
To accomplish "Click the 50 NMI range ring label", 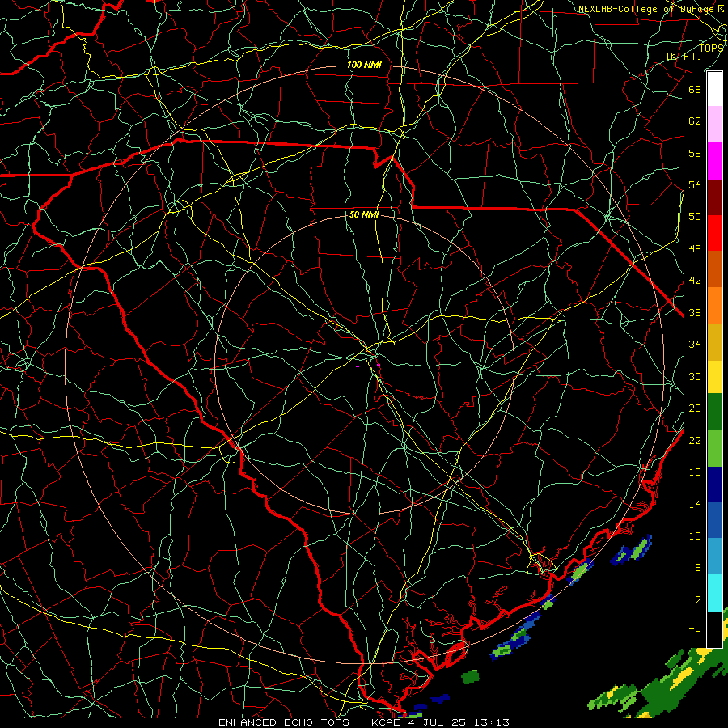I will coord(364,214).
